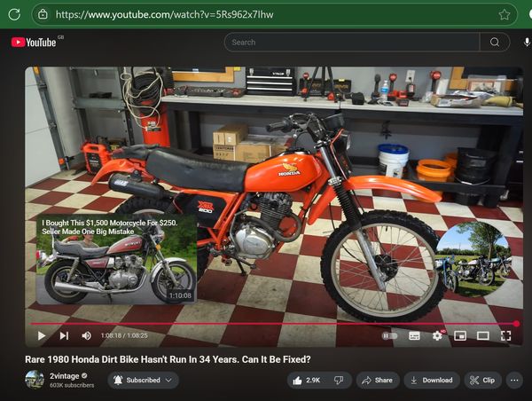The image size is (532, 401).
Task: Open the 2vintage channel name link
Action: (x=65, y=376)
